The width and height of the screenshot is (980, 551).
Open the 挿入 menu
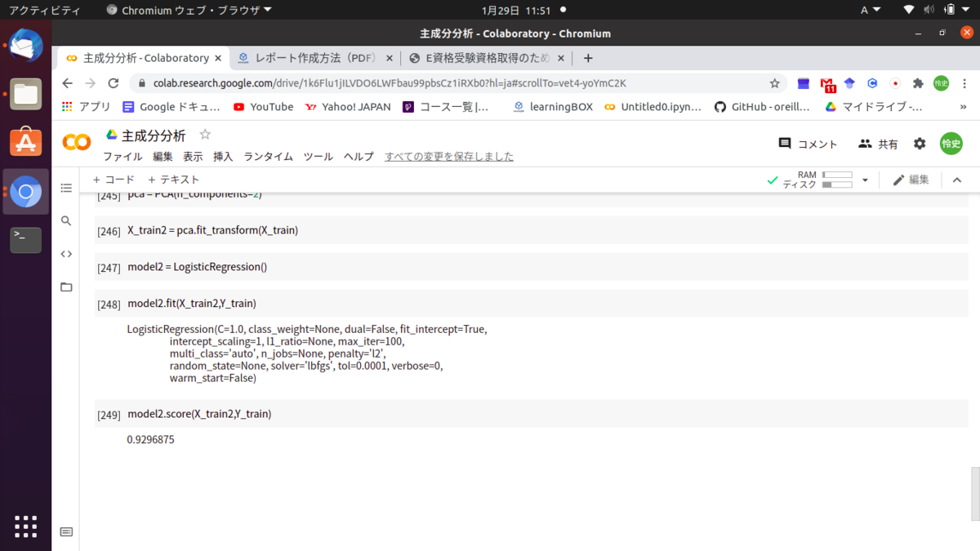click(x=223, y=157)
